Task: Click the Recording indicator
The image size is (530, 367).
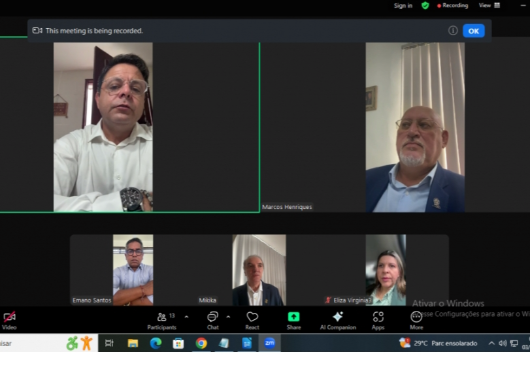Action: point(453,5)
